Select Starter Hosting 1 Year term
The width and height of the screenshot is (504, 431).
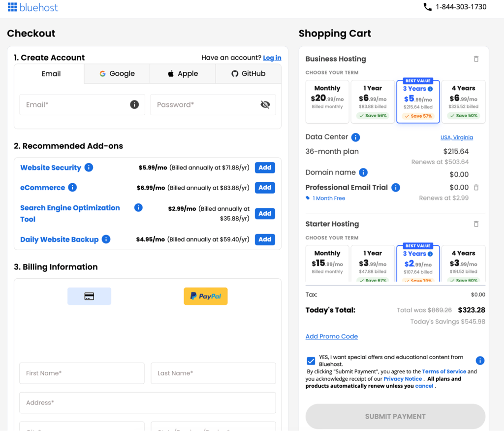pos(373,264)
